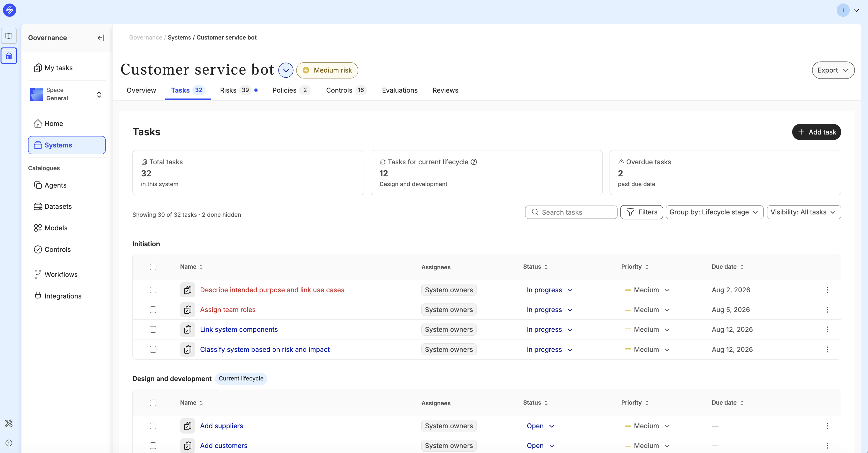The height and width of the screenshot is (453, 868).
Task: Click the Medium risk badge
Action: tap(327, 70)
